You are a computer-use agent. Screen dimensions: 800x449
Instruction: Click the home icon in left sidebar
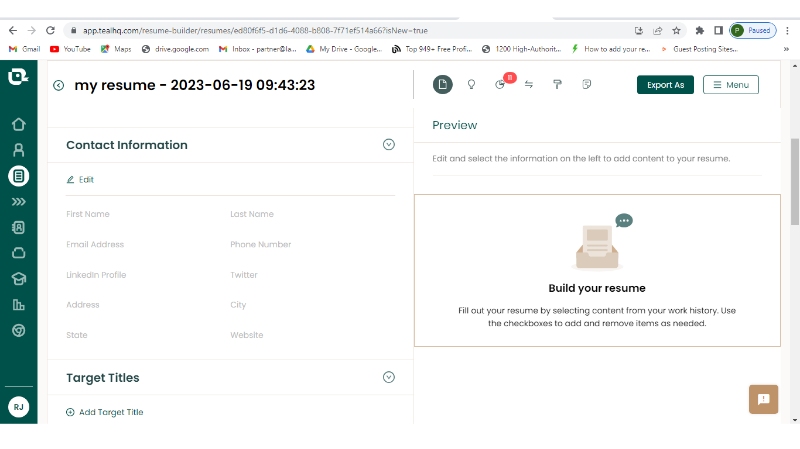click(x=18, y=125)
